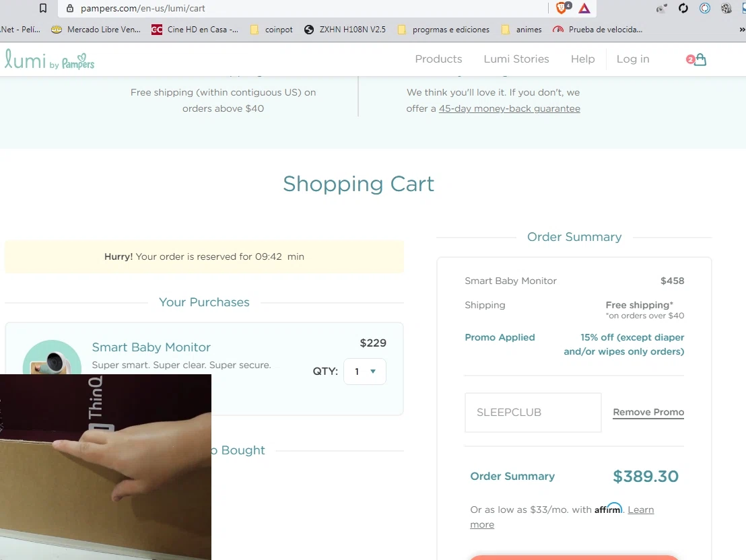Open the shopping bag cart icon

click(700, 59)
